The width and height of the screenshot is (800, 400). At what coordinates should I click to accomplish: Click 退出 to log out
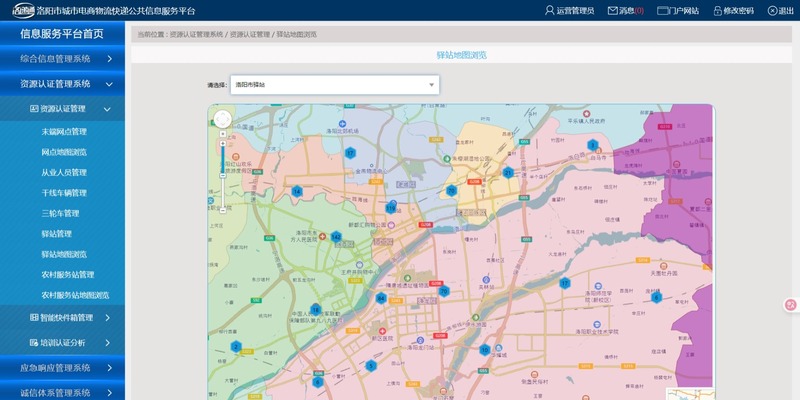[781, 11]
